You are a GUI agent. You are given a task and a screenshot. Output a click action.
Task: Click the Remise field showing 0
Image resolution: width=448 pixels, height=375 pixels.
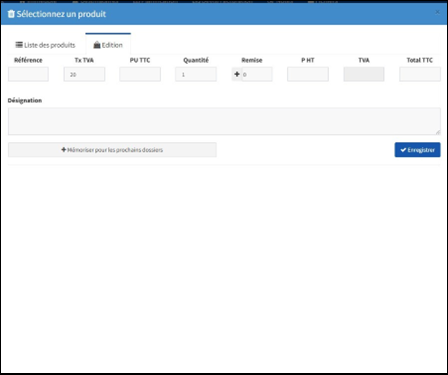(257, 74)
